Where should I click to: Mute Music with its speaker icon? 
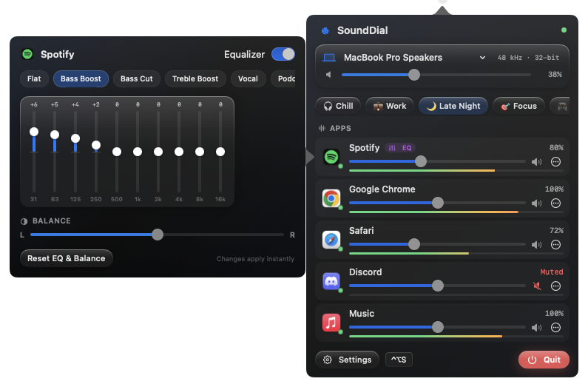pyautogui.click(x=537, y=328)
